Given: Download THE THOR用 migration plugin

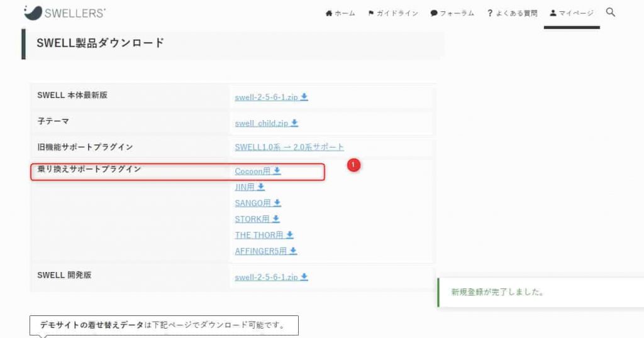Looking at the screenshot, I should click(264, 235).
